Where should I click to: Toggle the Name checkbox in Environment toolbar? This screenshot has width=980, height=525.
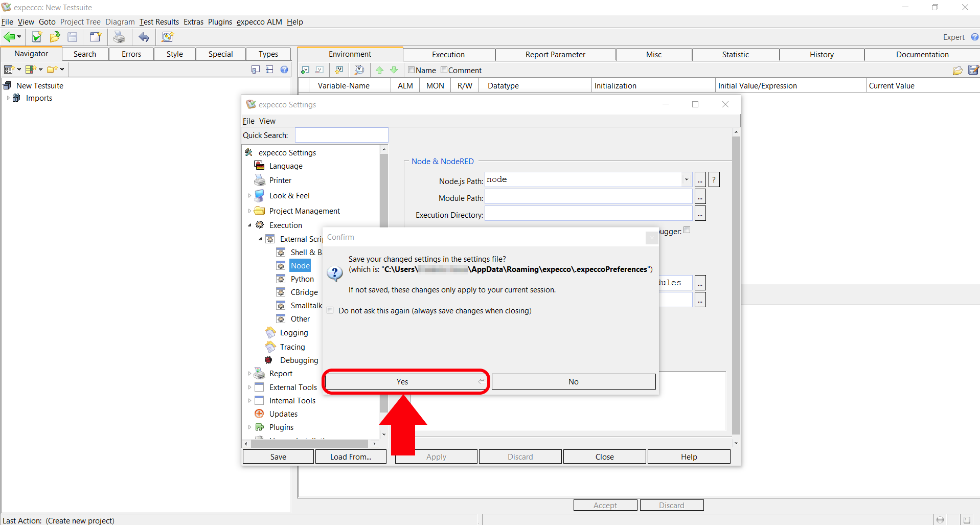pos(411,70)
